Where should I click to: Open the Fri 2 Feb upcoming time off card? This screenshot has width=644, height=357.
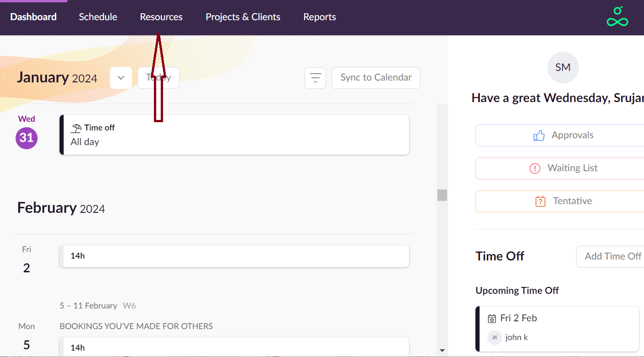click(x=557, y=329)
